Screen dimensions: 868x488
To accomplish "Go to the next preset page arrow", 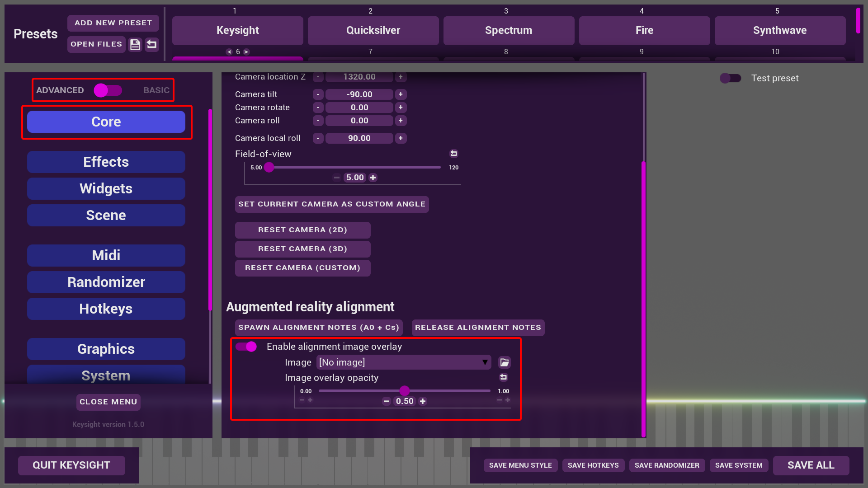I will click(x=246, y=52).
